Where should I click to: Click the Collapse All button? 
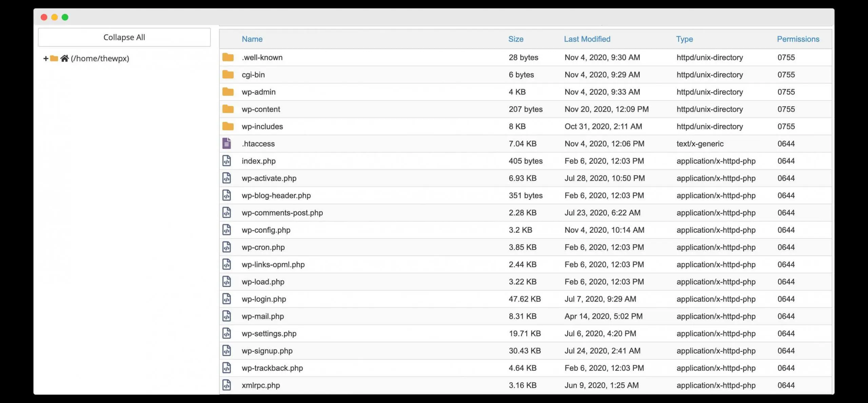coord(124,37)
